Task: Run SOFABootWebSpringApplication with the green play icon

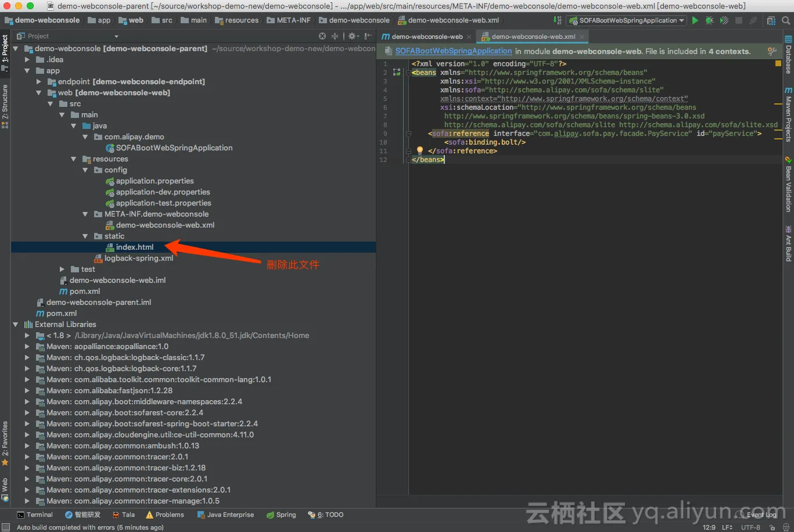Action: [695, 20]
